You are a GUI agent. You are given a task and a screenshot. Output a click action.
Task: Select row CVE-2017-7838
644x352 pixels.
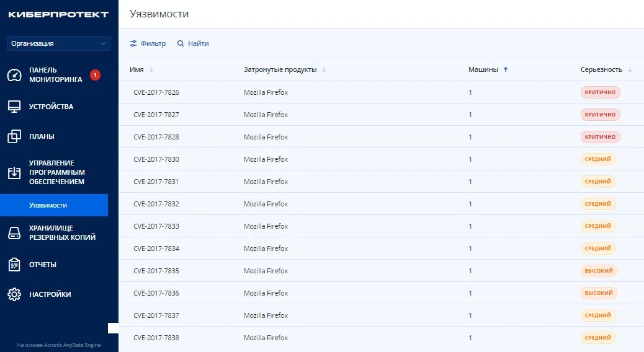click(x=381, y=338)
